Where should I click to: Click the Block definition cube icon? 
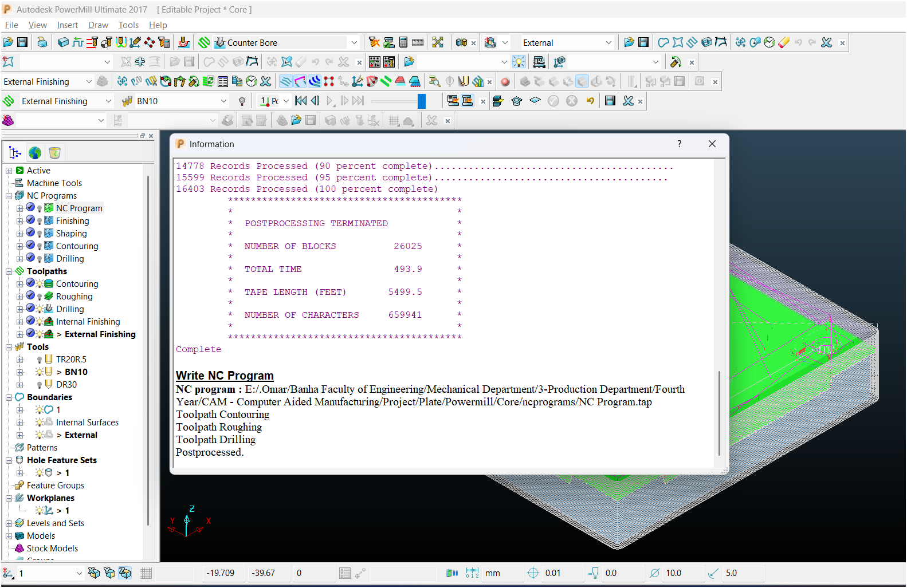pos(64,42)
